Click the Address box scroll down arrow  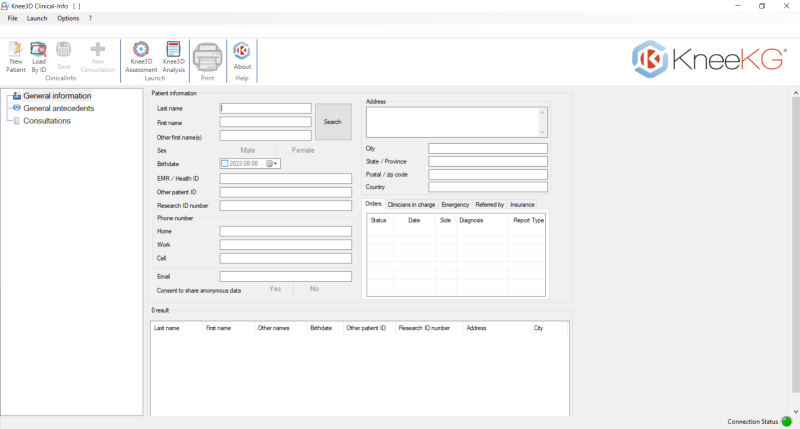tap(542, 132)
